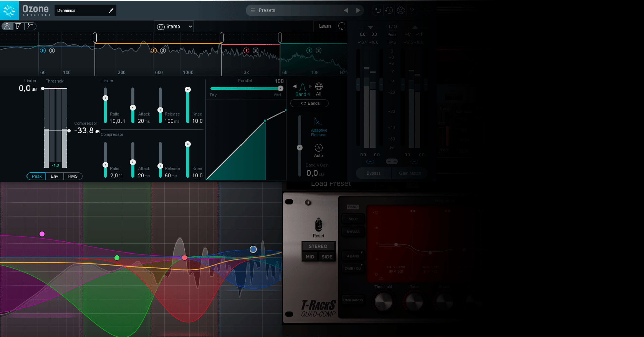644x337 pixels.
Task: Select the All bands globe icon
Action: [319, 87]
